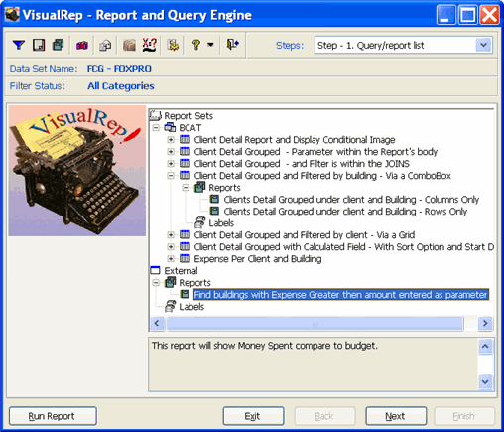Click the stacked reports icon in toolbar

pos(59,45)
